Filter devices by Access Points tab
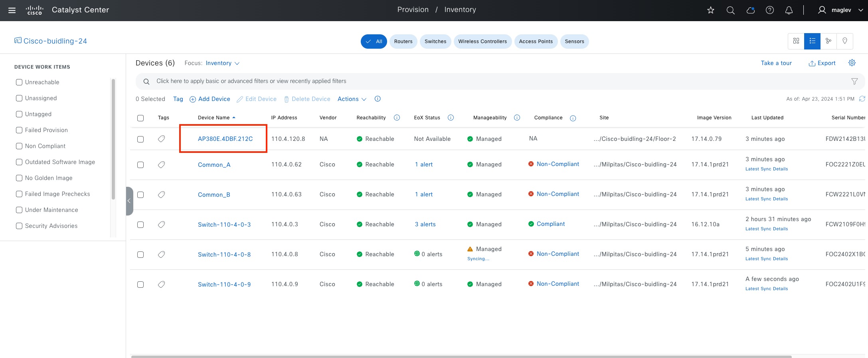Screen dimensions: 868x358 click(x=536, y=42)
